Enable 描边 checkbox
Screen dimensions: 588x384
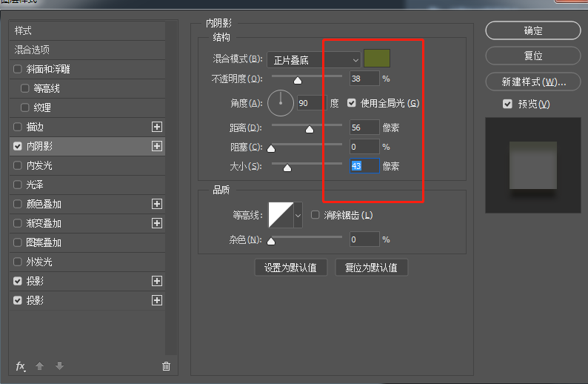(x=18, y=127)
